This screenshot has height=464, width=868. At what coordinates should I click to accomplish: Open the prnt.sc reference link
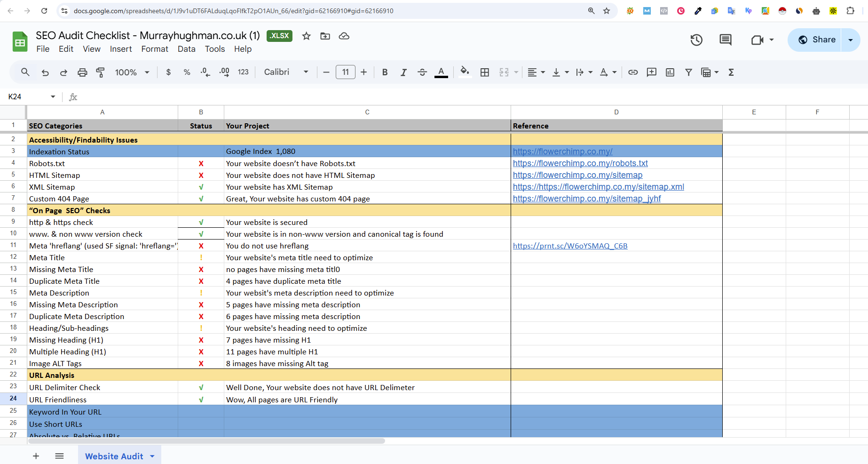click(570, 246)
